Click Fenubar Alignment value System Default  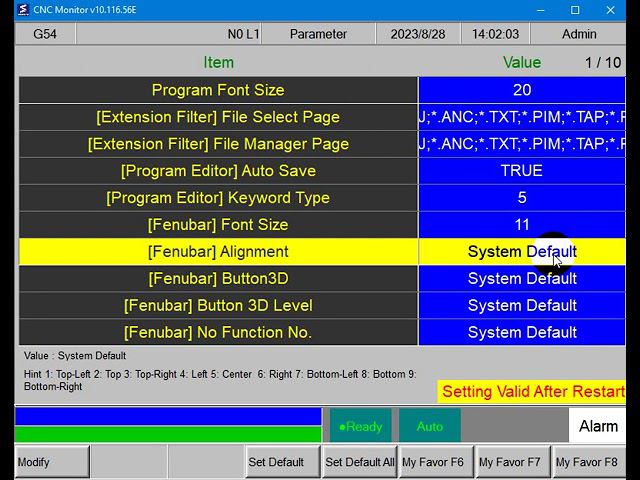tap(522, 251)
